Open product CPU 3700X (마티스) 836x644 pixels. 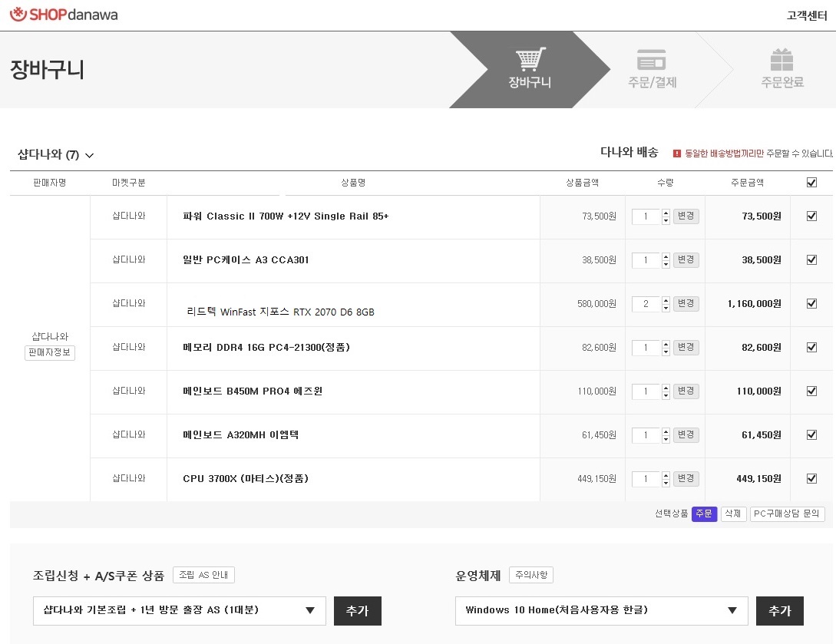coord(246,478)
